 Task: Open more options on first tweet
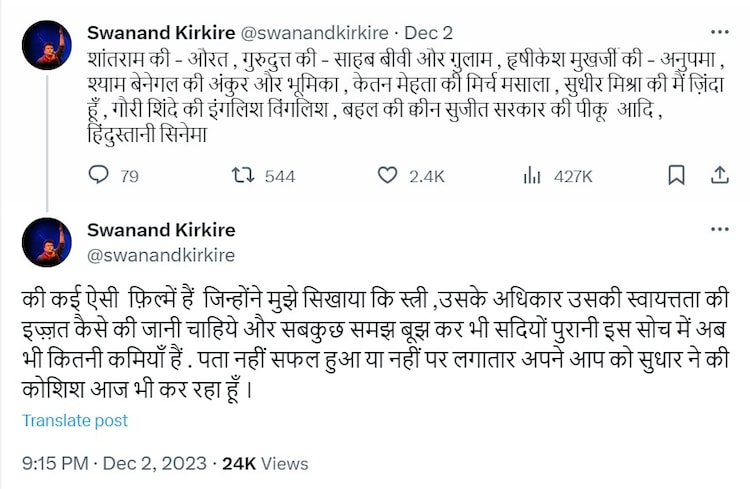pos(719,29)
